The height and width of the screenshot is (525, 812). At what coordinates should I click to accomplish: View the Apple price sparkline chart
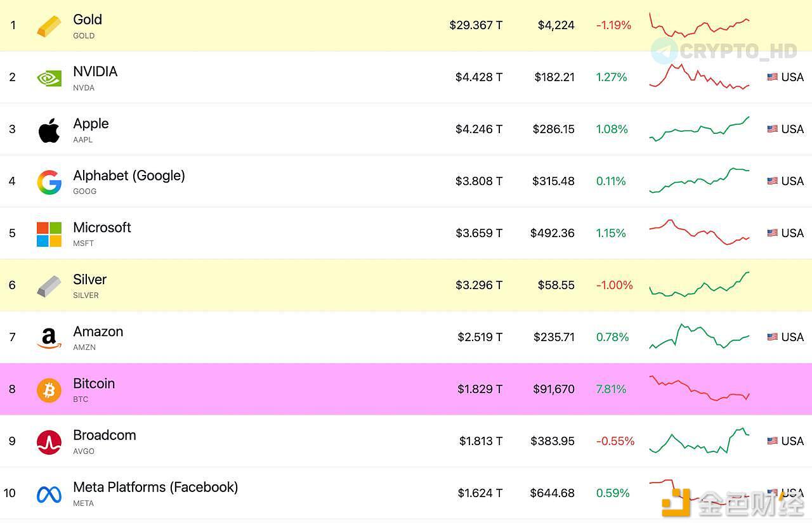pos(699,129)
